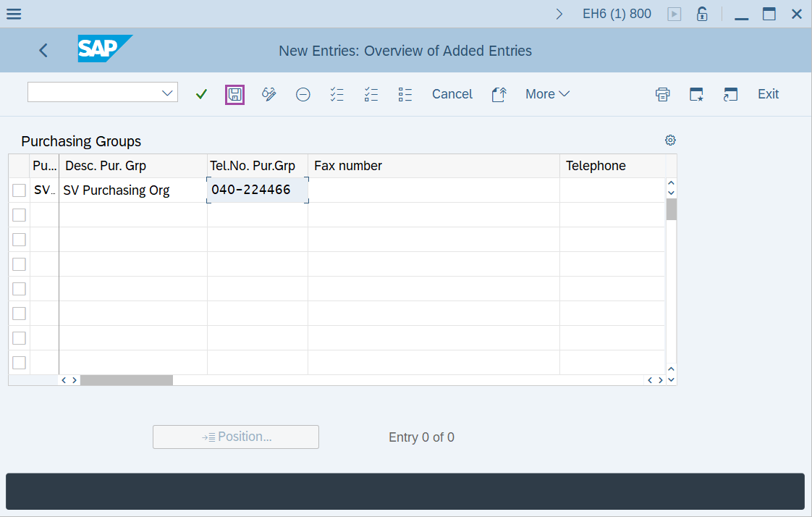Tick the checkbox for the SV Purchasing Org row
Image resolution: width=812 pixels, height=517 pixels.
pyautogui.click(x=19, y=190)
